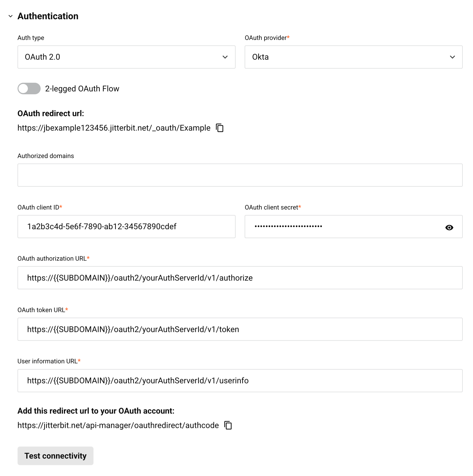The image size is (473, 476).
Task: Enable the 2-legged OAuth Flow switch
Action: point(29,89)
